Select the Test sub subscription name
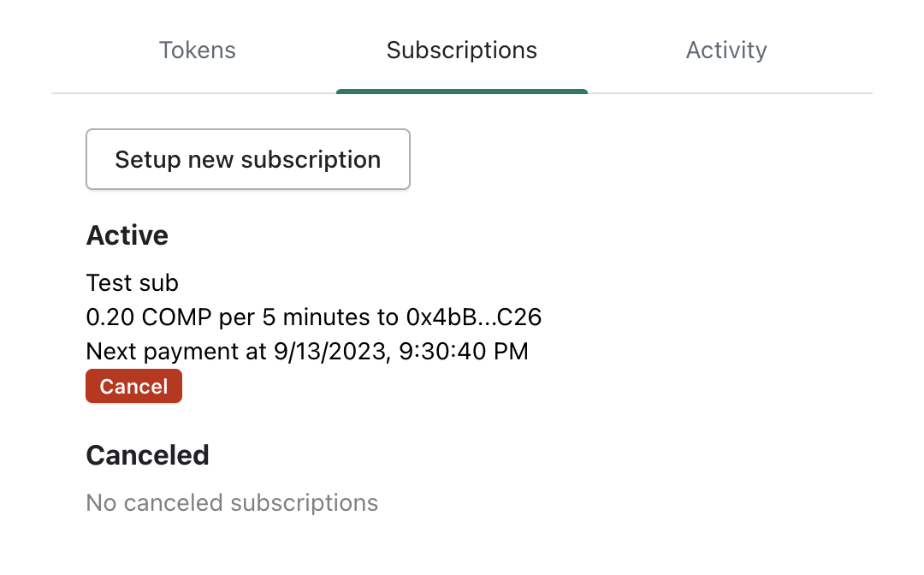 click(132, 282)
